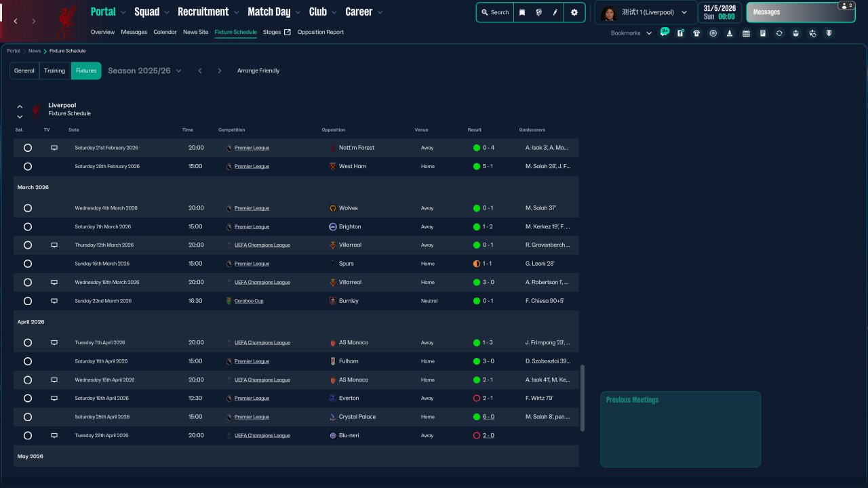The height and width of the screenshot is (488, 868).
Task: Open the manager profile dropdown
Action: [x=645, y=12]
